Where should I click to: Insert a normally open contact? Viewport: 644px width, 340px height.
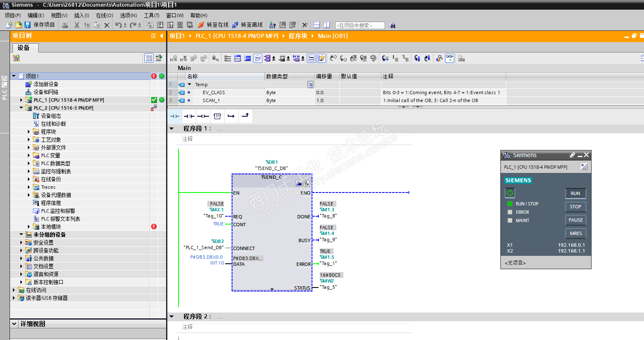[175, 116]
